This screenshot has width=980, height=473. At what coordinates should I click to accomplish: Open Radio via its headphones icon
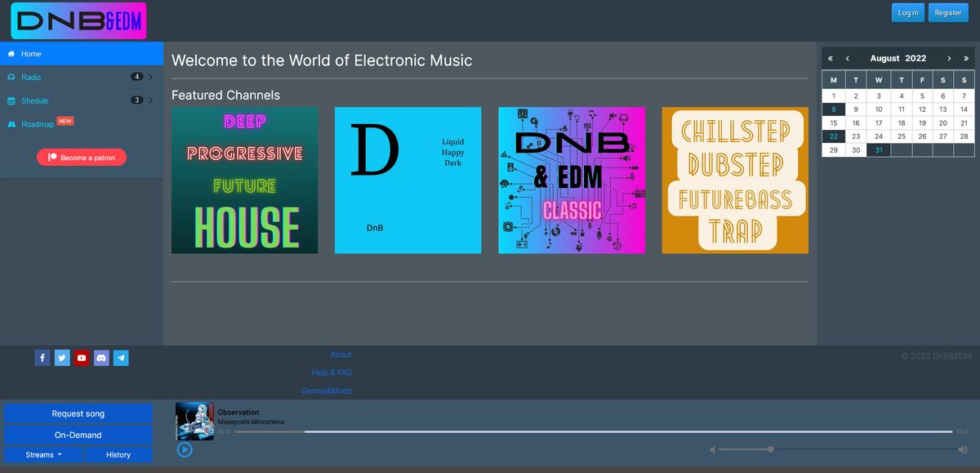[x=11, y=77]
